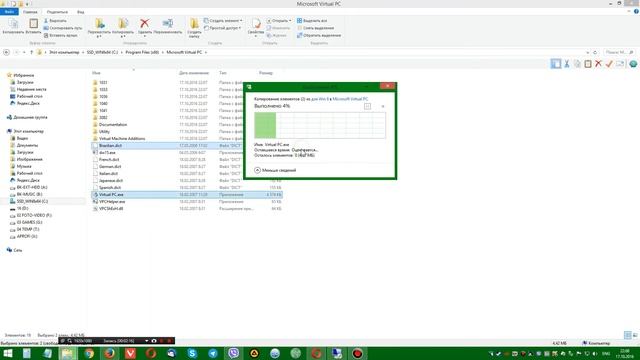Click the Firefox icon on the taskbar
This screenshot has height=360, width=640.
click(x=109, y=353)
